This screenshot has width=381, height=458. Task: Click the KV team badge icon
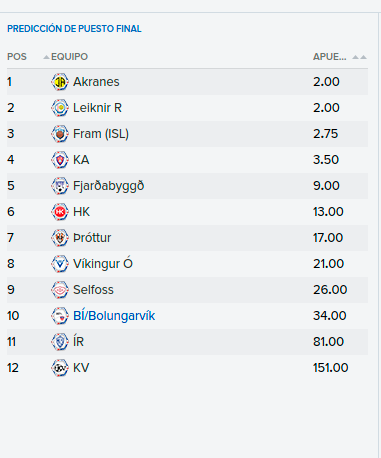[x=60, y=368]
